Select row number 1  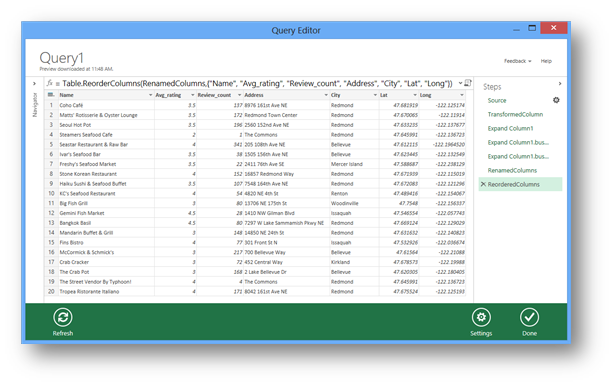[51, 105]
